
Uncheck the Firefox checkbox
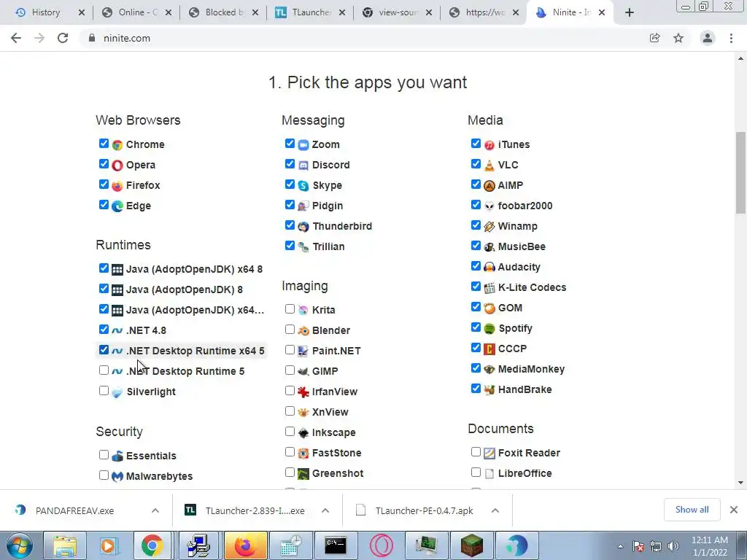(104, 184)
